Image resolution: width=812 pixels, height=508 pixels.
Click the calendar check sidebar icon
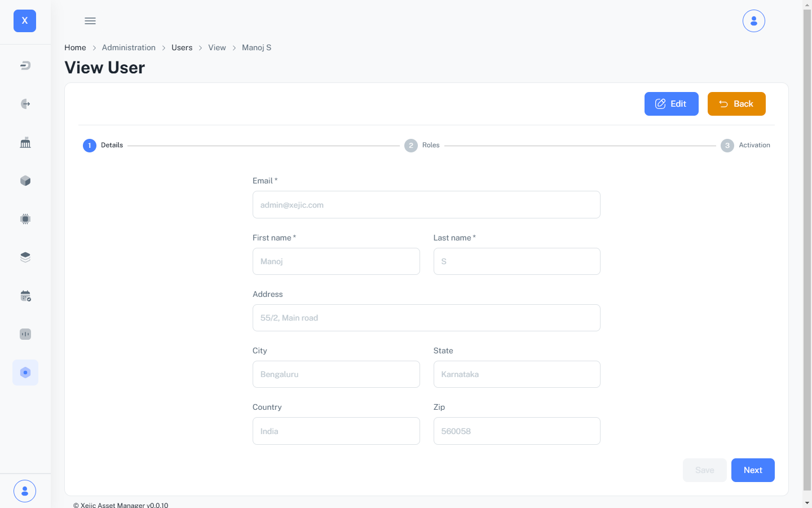(25, 296)
